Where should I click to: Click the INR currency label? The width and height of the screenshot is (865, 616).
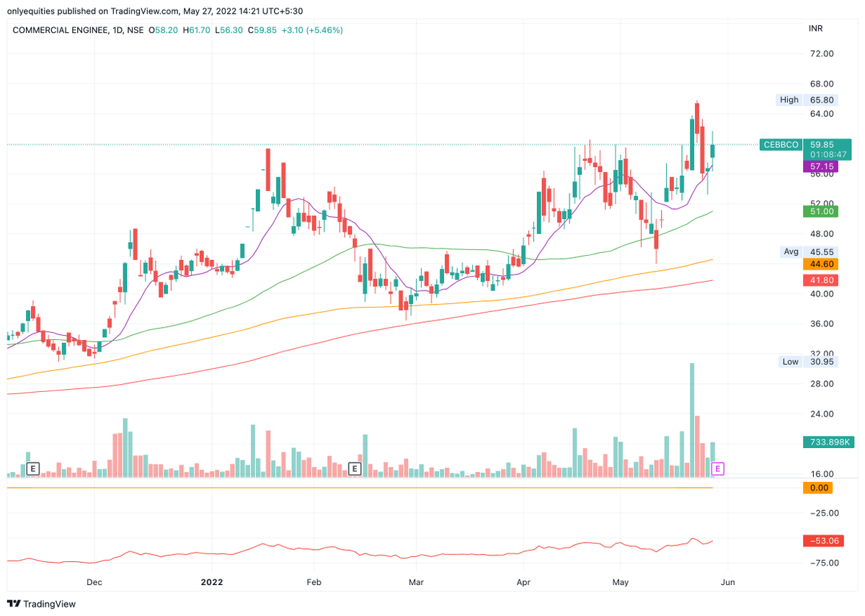tap(817, 29)
